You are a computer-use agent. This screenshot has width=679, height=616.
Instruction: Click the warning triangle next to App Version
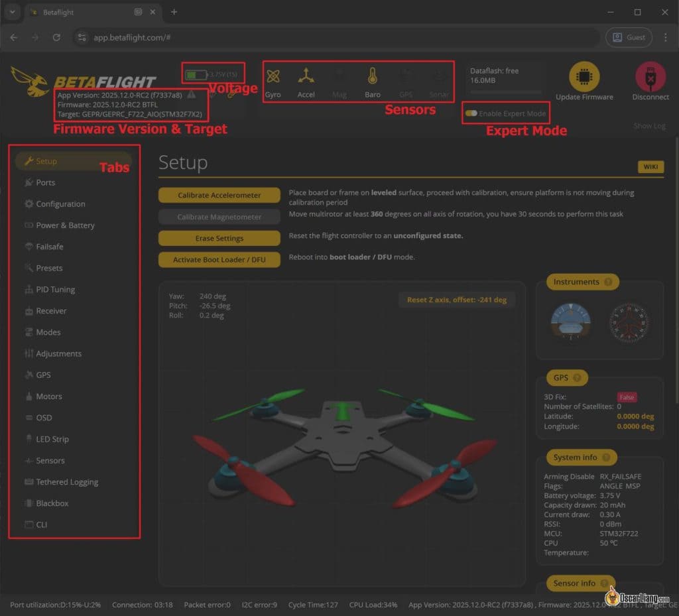(192, 94)
